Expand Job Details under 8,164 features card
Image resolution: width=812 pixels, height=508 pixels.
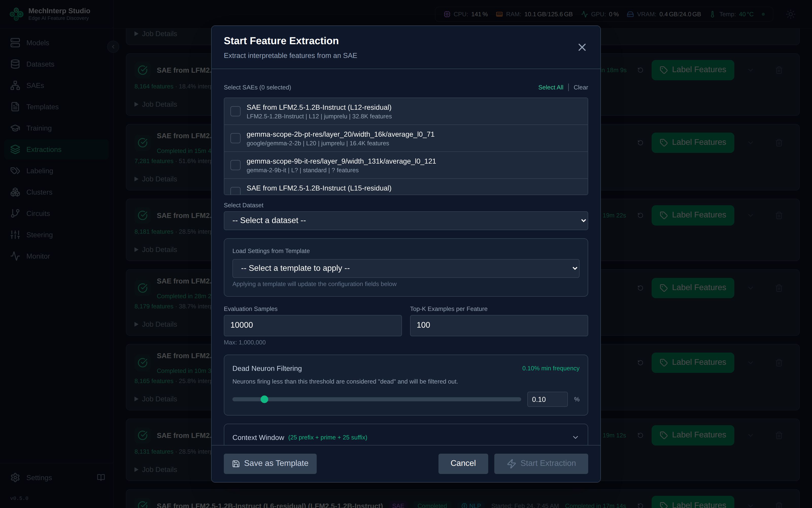(156, 104)
